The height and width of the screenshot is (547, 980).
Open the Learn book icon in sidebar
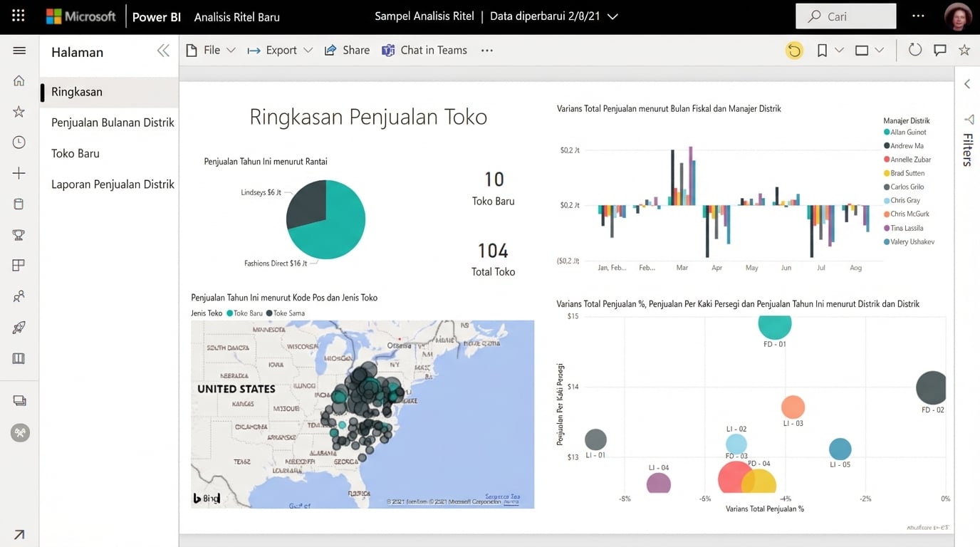(x=19, y=358)
